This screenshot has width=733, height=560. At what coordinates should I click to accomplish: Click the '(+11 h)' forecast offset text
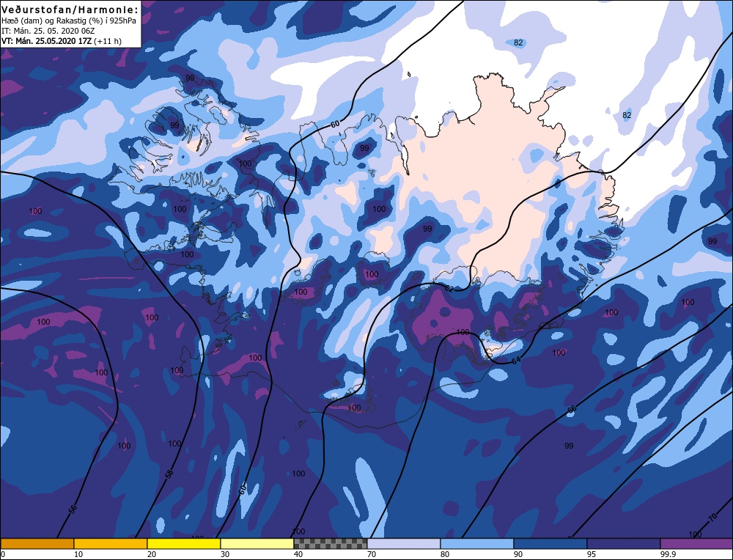pos(108,41)
